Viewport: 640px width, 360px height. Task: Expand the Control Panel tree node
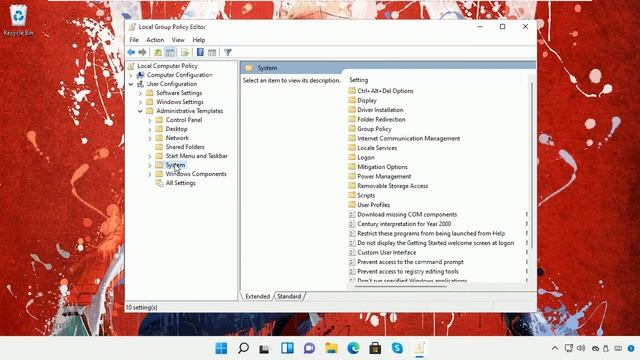tap(150, 120)
